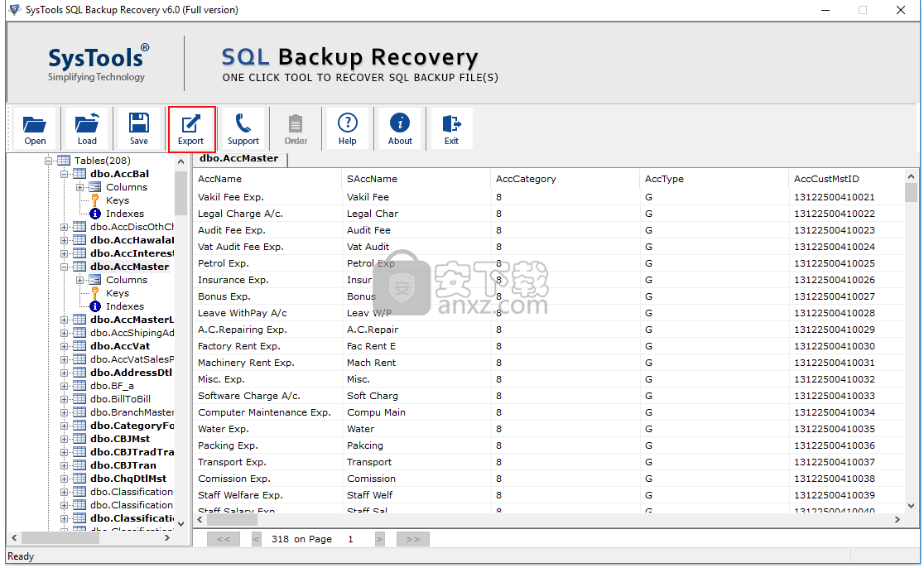Viewport: 924px width, 568px height.
Task: Click the Order clipboard icon
Action: tap(296, 129)
